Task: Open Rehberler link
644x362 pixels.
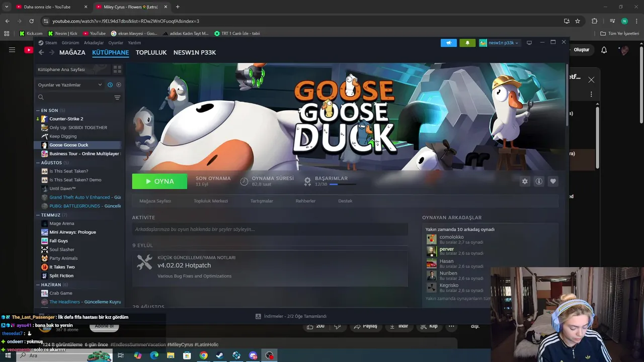Action: coord(305,201)
